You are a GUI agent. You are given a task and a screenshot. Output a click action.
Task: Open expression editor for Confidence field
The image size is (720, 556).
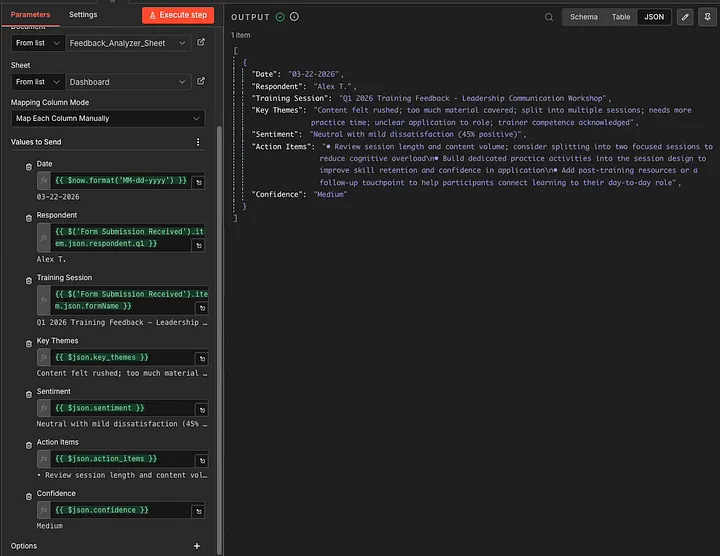click(199, 511)
